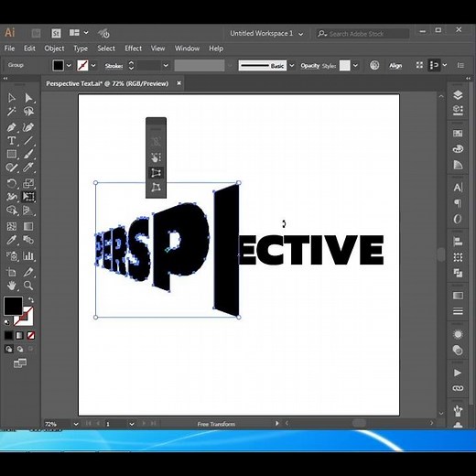Select the Perspective Grid tool
The image size is (476, 476).
pos(28,211)
